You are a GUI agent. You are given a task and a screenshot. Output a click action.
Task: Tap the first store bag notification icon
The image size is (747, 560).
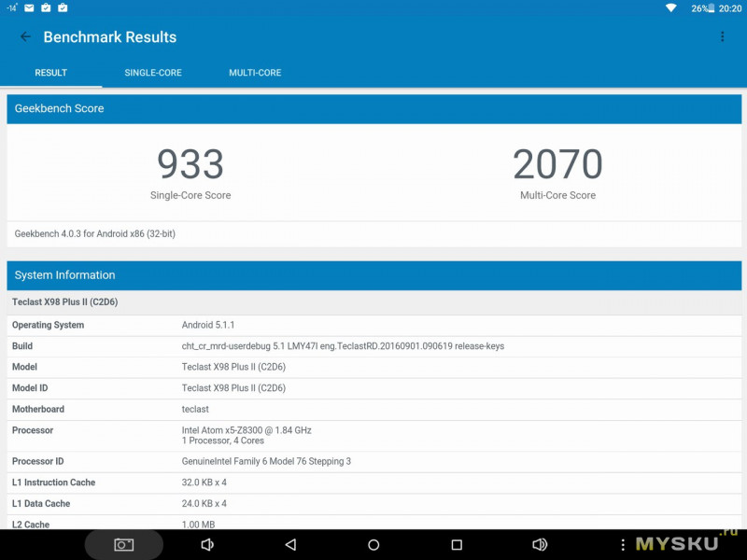[x=46, y=7]
